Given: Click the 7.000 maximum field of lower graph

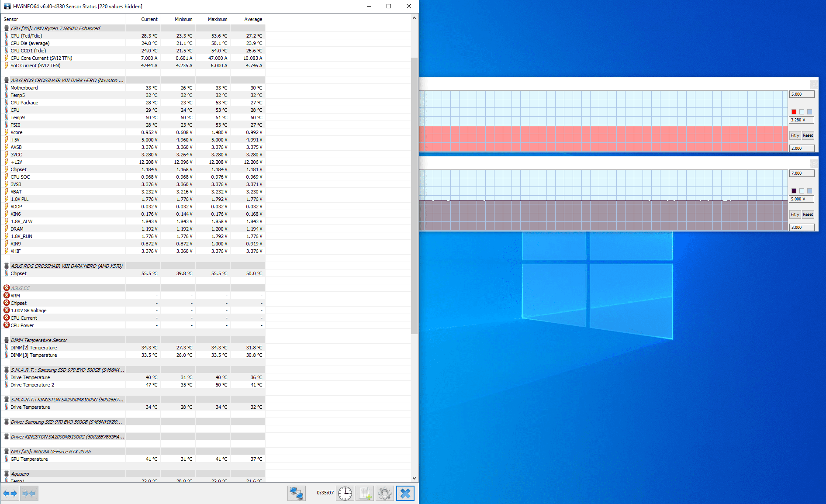Looking at the screenshot, I should tap(802, 173).
